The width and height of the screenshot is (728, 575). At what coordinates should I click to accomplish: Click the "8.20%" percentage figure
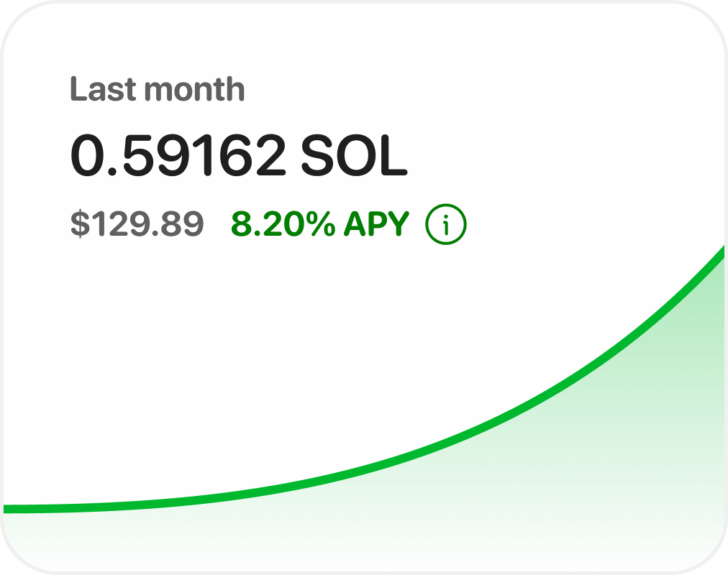coord(283,225)
